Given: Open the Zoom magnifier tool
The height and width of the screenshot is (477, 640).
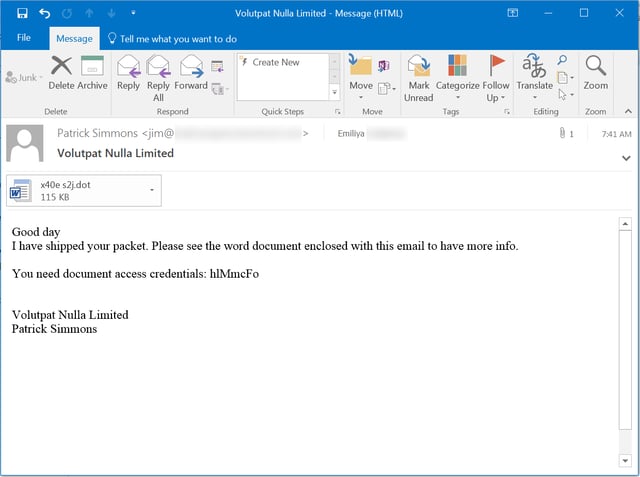Looking at the screenshot, I should coord(595,73).
